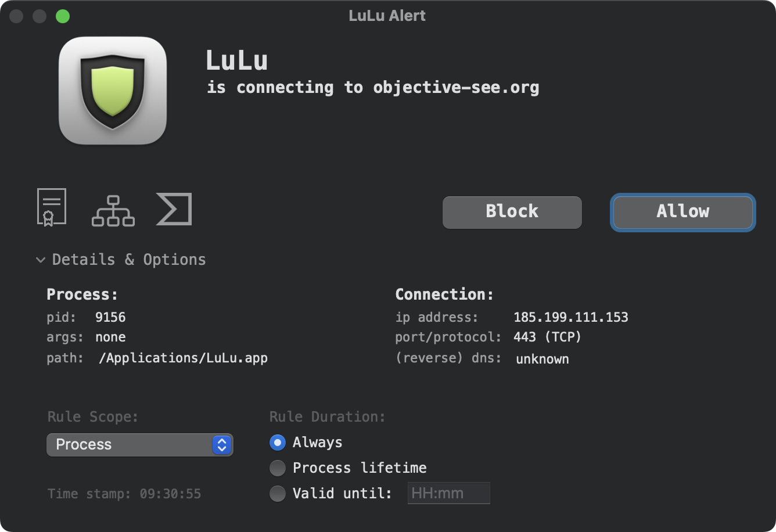Select the Always rule duration
The width and height of the screenshot is (776, 532).
278,443
